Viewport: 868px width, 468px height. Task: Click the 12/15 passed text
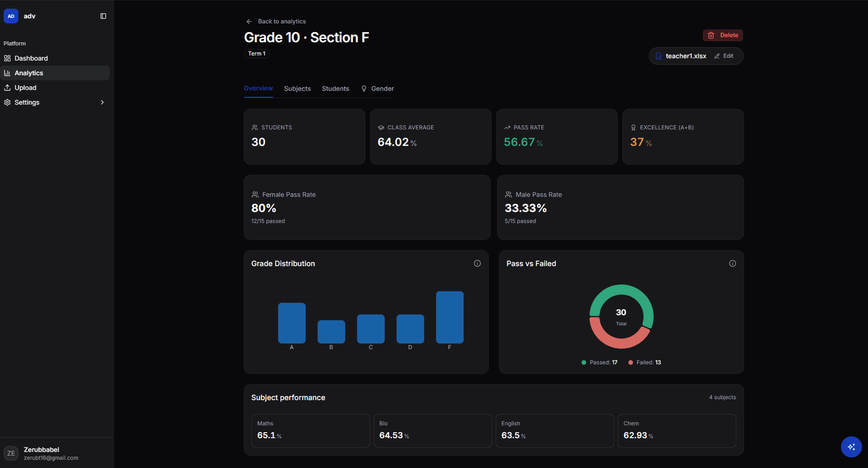(x=268, y=221)
